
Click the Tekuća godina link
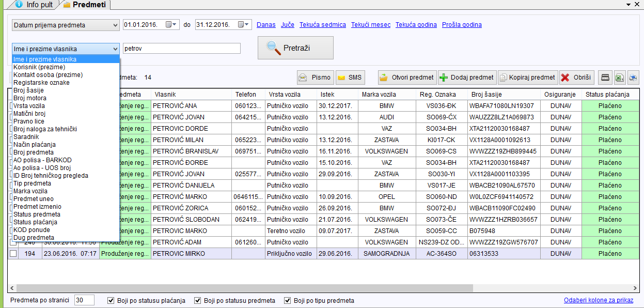(416, 25)
